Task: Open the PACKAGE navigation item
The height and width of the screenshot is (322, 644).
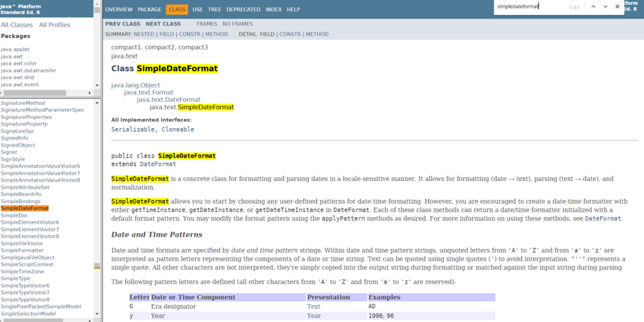Action: (x=149, y=10)
